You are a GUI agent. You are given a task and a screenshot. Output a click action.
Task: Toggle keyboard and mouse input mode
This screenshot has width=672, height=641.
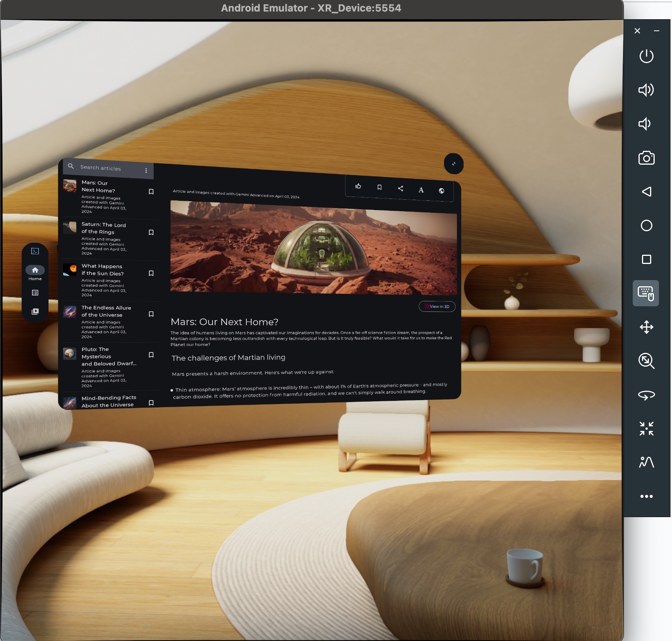646,293
